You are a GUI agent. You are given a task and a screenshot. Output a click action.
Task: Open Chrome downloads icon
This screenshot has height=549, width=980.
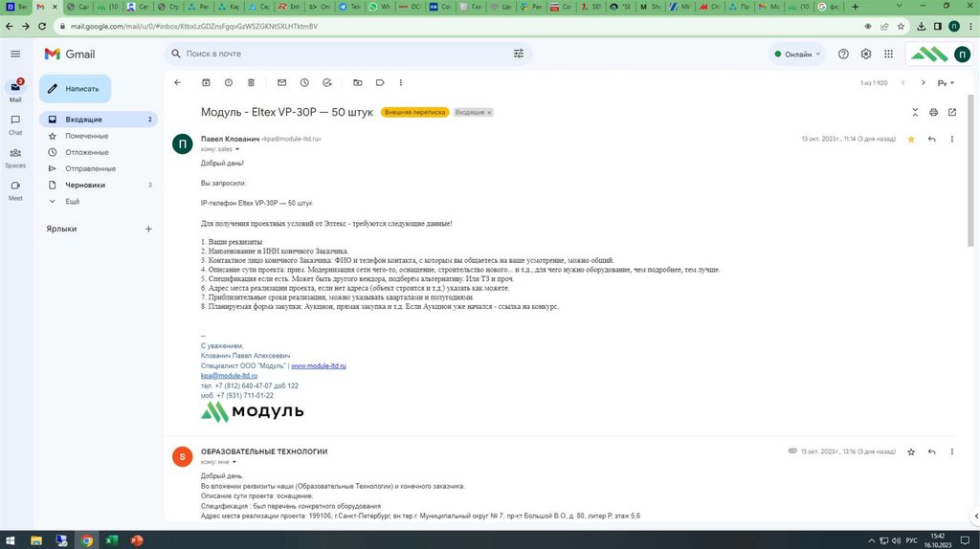pyautogui.click(x=922, y=26)
